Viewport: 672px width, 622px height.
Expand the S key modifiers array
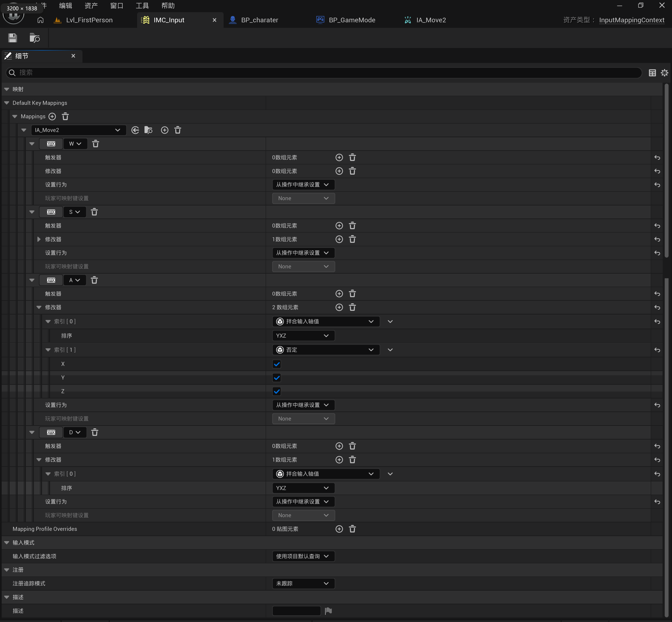[x=39, y=239]
